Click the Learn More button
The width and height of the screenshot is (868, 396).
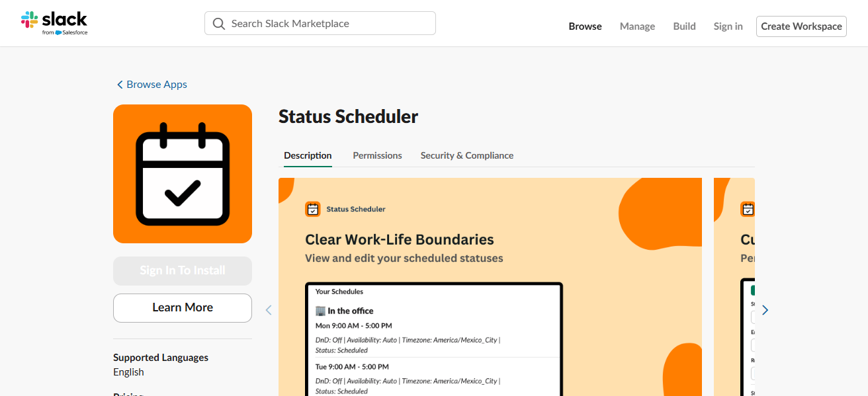[x=183, y=307]
